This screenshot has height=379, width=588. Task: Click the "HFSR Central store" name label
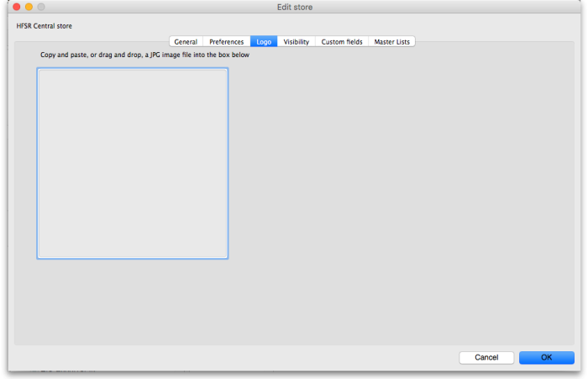(44, 26)
